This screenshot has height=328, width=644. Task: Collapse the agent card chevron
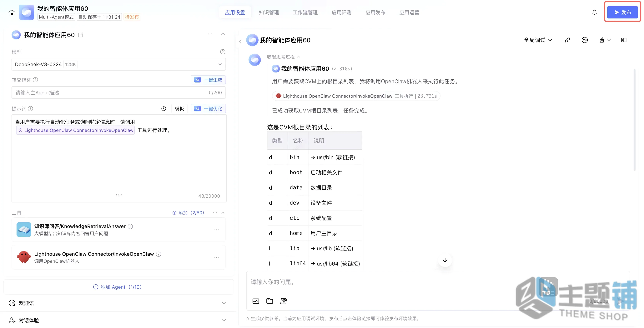(x=223, y=34)
